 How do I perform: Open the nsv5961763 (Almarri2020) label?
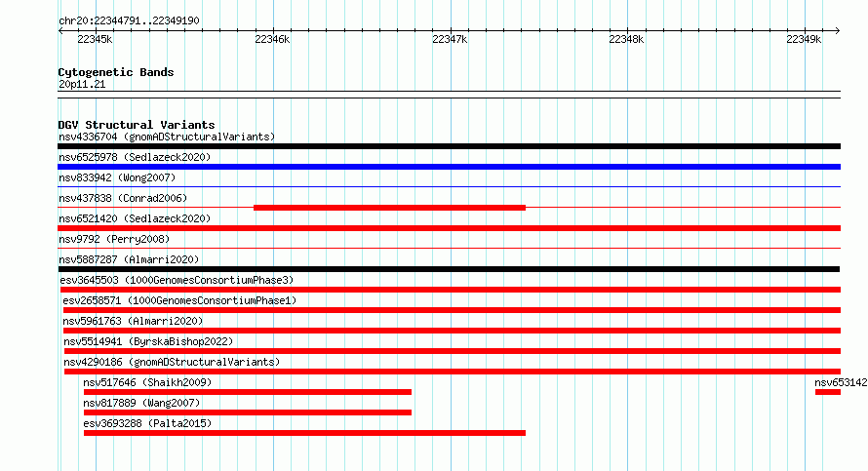pyautogui.click(x=133, y=321)
